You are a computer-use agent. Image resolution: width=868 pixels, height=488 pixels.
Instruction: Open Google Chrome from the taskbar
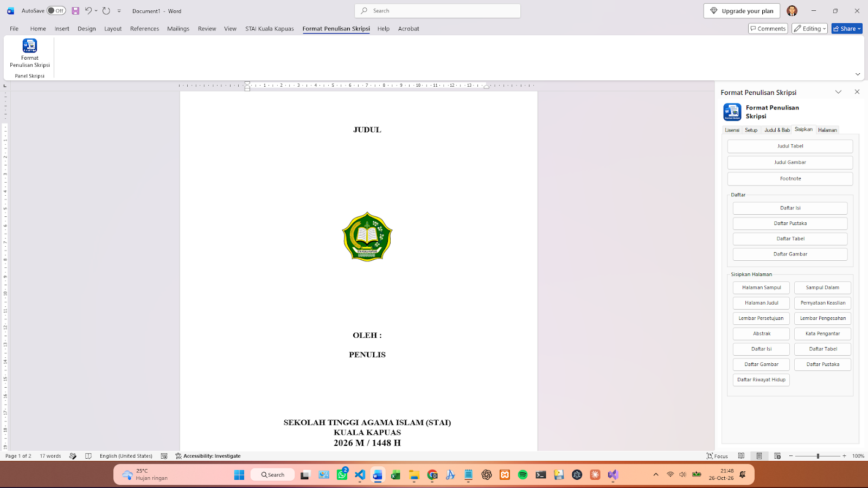click(432, 475)
